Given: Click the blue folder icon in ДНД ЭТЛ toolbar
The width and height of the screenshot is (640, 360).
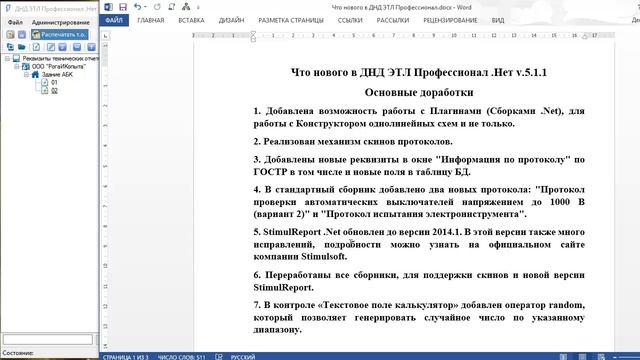Looking at the screenshot, I should [x=22, y=47].
